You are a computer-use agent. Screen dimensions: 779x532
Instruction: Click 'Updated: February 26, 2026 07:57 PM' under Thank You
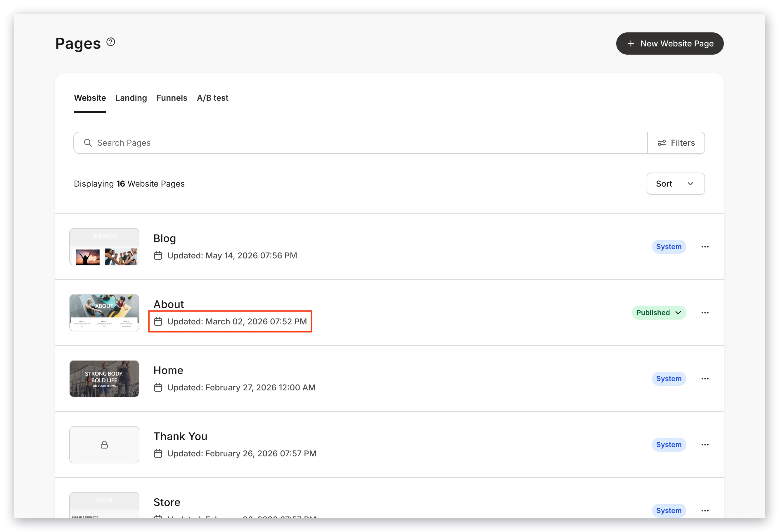(242, 454)
